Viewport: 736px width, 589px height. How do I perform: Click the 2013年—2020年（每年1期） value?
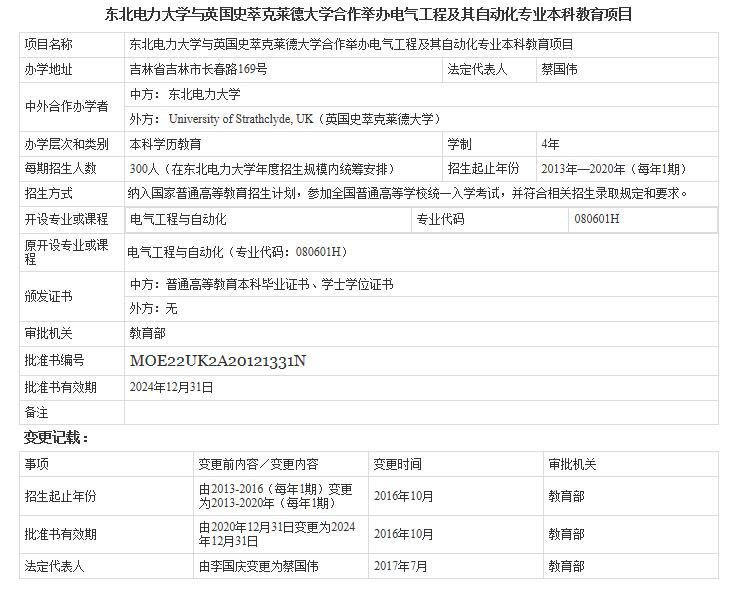click(x=616, y=169)
